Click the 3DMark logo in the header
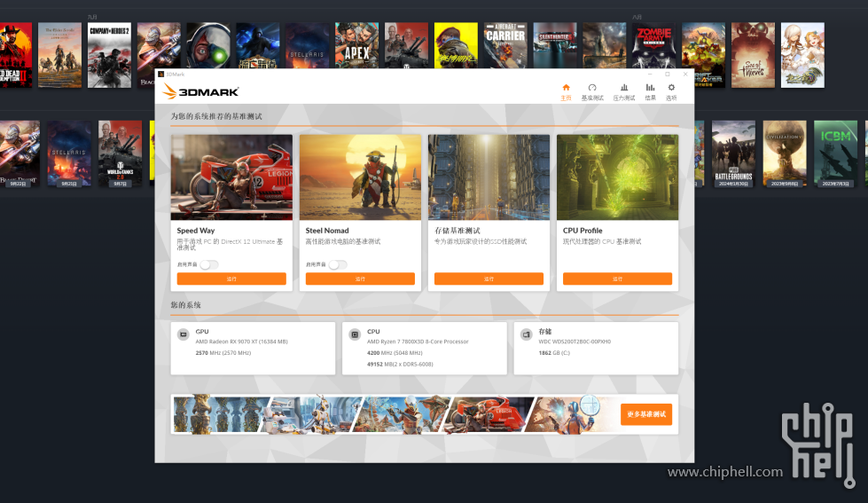 click(201, 91)
